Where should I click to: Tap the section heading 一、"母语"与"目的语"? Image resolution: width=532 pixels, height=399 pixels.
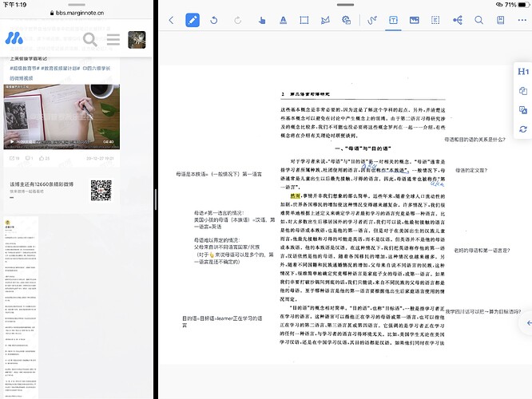pyautogui.click(x=363, y=148)
